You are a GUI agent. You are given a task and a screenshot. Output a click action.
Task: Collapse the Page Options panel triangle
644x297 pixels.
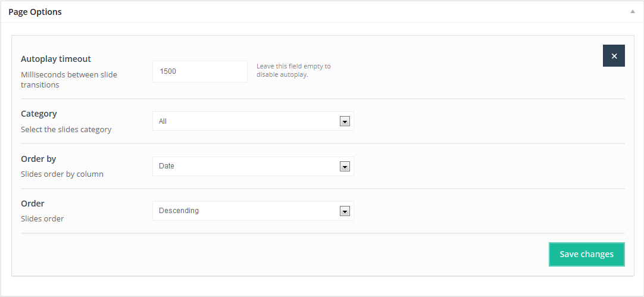click(633, 12)
